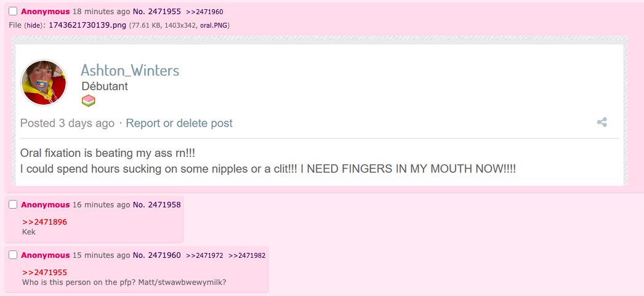644x296 pixels.
Task: Follow quoted reply >>2471896
Action: click(45, 222)
